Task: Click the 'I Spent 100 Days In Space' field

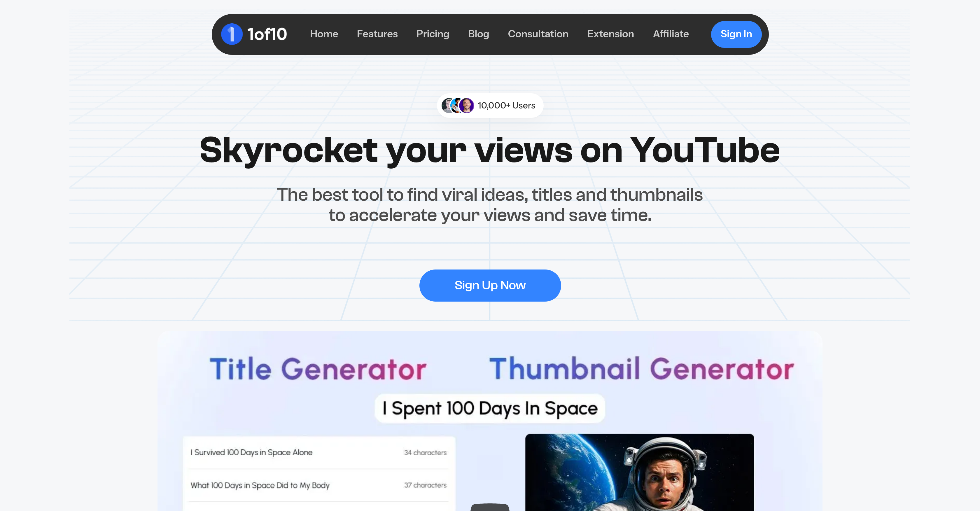Action: (490, 408)
